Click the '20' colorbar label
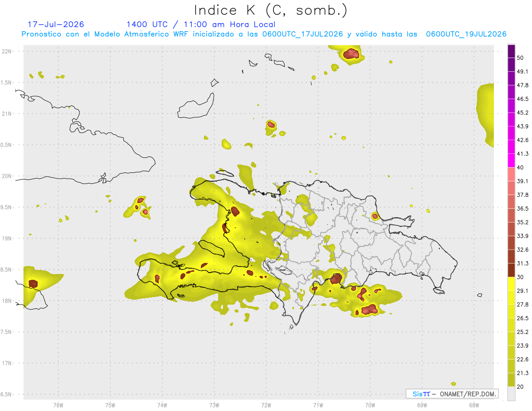The image size is (532, 411). pyautogui.click(x=520, y=386)
